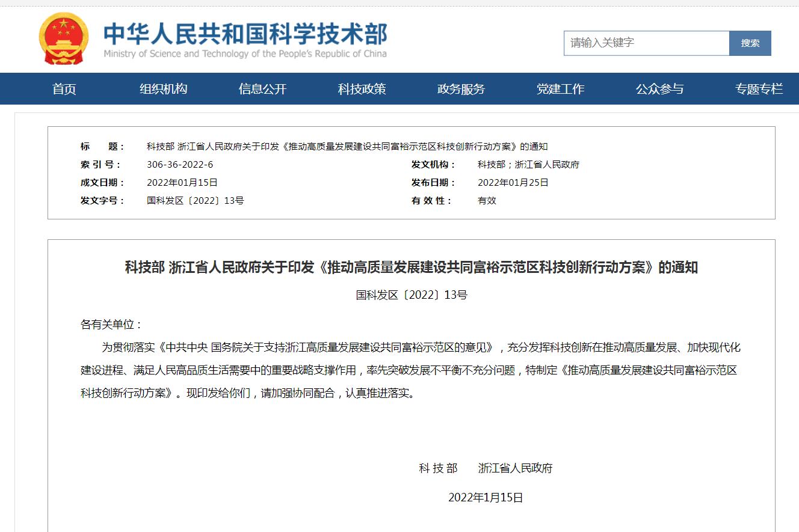
Task: Click the index number 306-36-2022-6
Action: [180, 165]
